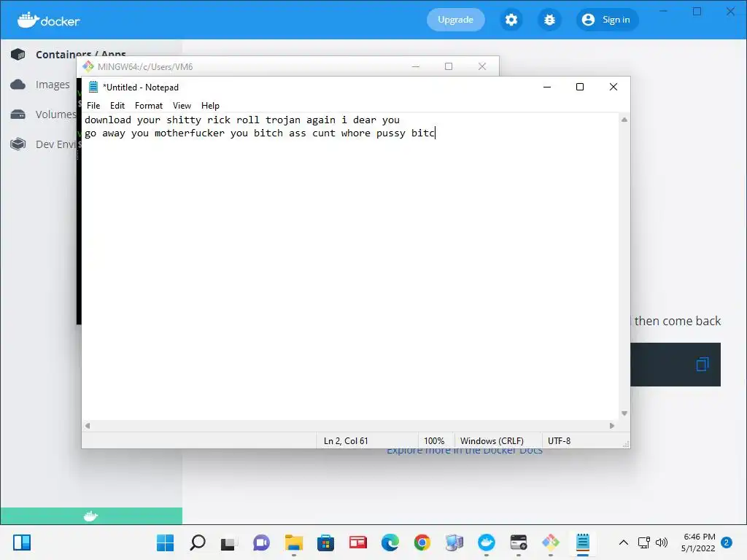Show hidden system tray icons chevron
The height and width of the screenshot is (560, 747).
[623, 542]
